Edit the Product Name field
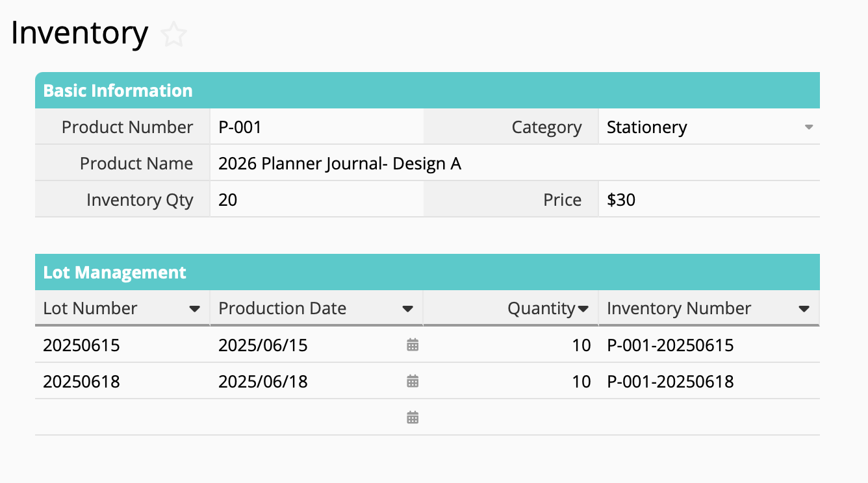Image resolution: width=868 pixels, height=483 pixels. click(513, 164)
